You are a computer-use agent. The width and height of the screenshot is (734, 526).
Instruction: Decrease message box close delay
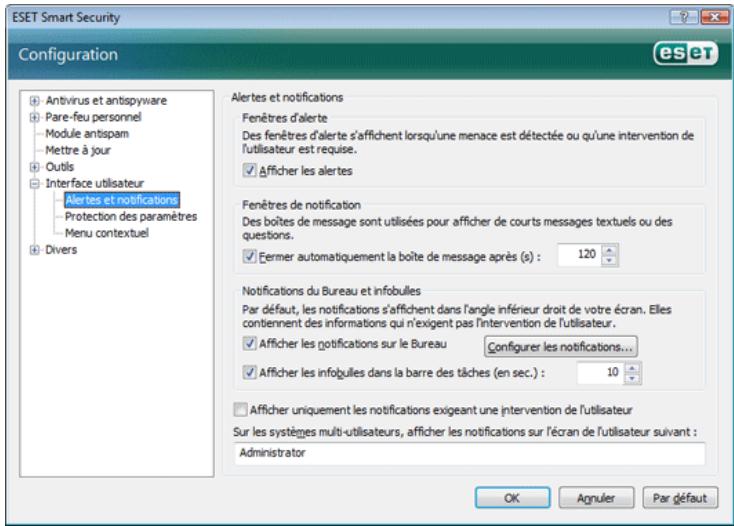(609, 261)
